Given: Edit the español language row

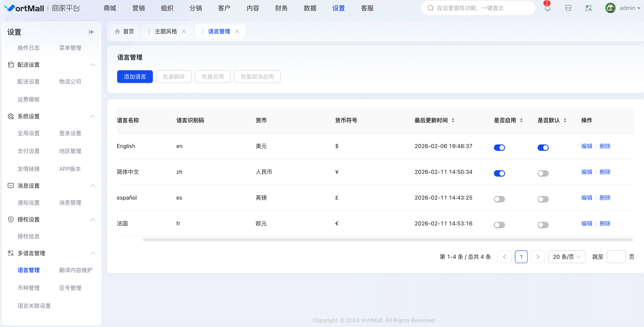Looking at the screenshot, I should [587, 197].
